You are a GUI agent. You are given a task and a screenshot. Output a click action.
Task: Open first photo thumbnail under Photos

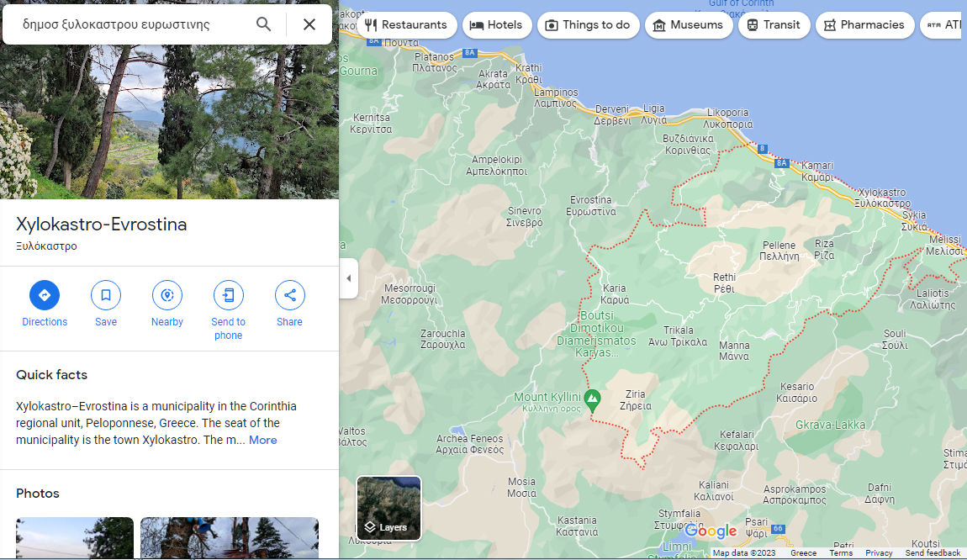click(75, 538)
